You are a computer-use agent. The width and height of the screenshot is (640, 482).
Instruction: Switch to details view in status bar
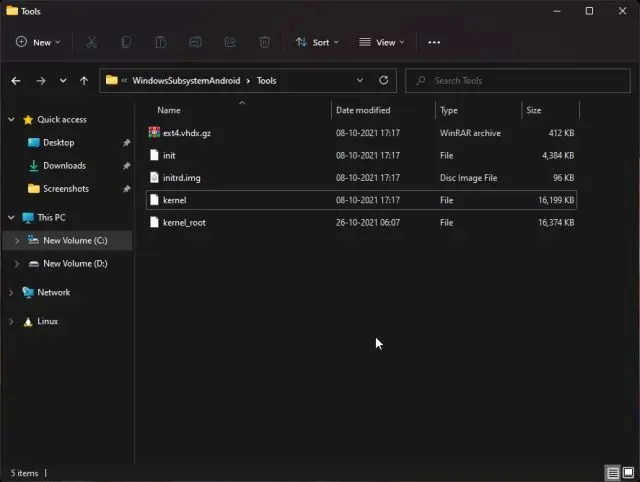[x=611, y=473]
